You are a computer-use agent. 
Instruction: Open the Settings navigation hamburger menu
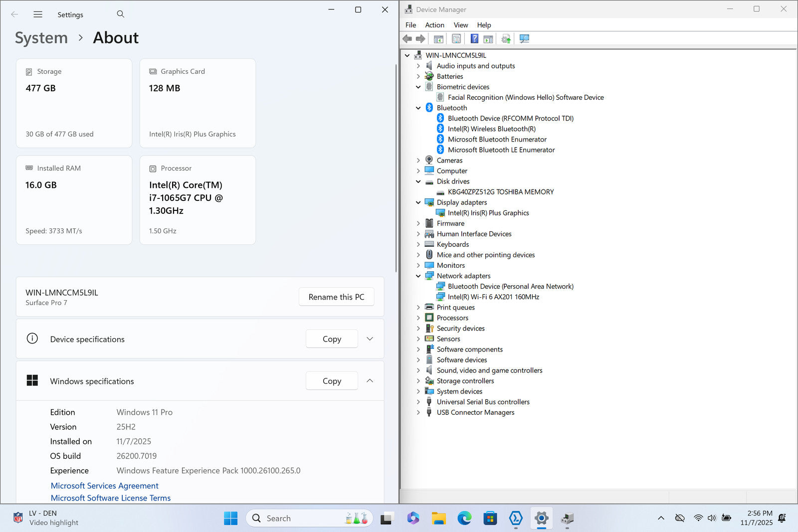click(x=38, y=14)
